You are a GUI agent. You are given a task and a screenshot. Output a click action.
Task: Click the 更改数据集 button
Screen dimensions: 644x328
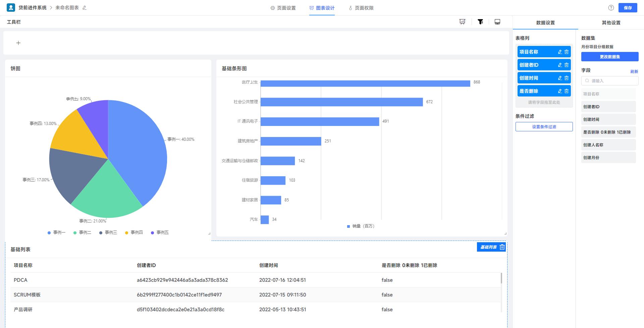pyautogui.click(x=609, y=57)
